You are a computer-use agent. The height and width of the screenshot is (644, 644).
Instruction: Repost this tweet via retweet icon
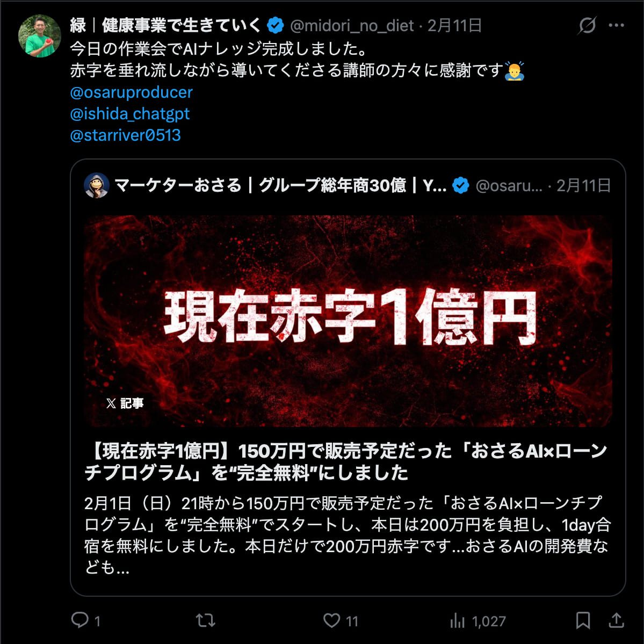click(x=205, y=620)
